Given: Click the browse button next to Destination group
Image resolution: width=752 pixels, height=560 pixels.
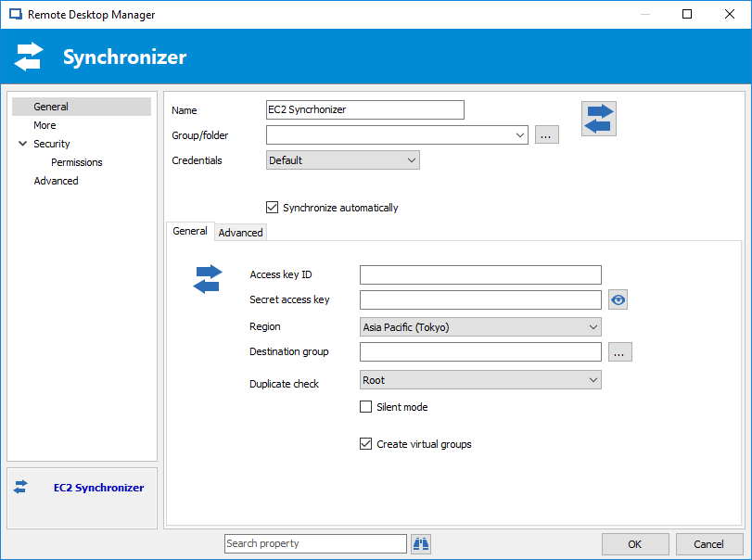Looking at the screenshot, I should pos(619,352).
